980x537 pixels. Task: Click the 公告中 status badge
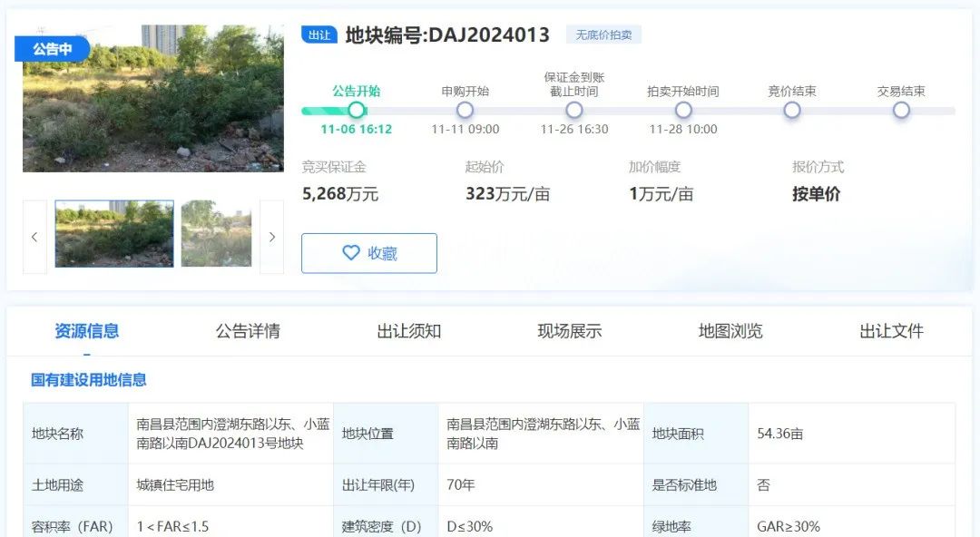pyautogui.click(x=53, y=49)
